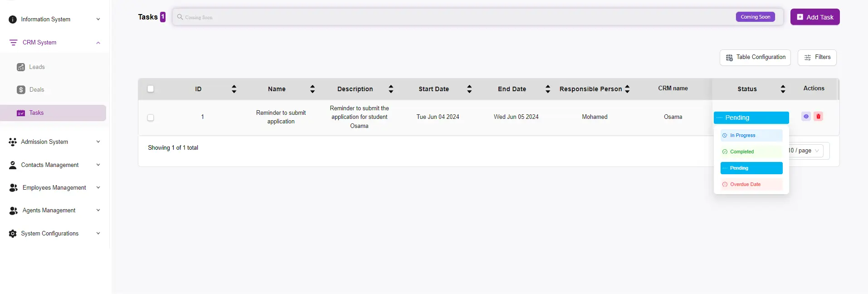Viewport: 868px width, 294px height.
Task: Click into the Tasks search field
Action: [x=454, y=17]
